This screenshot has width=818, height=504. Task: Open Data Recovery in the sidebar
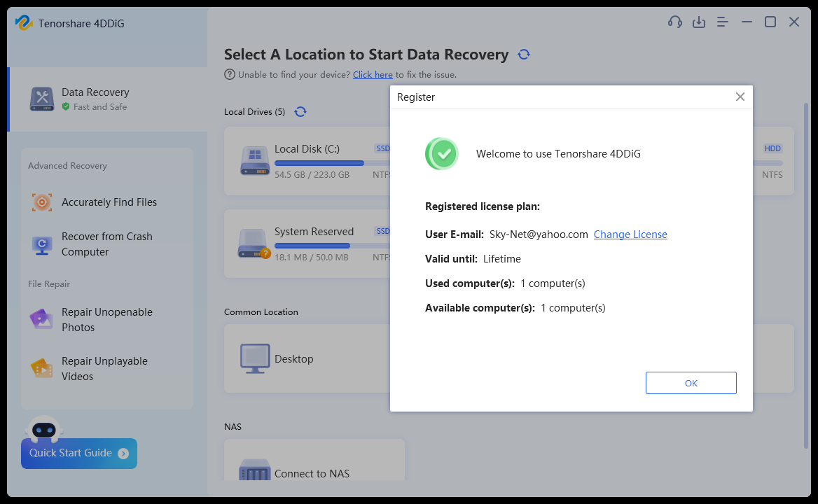coord(108,99)
